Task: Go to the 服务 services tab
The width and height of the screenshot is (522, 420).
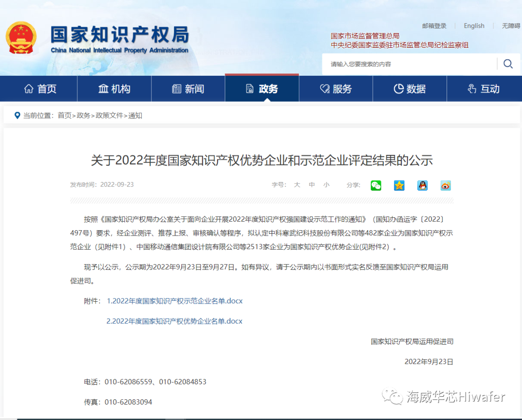Action: (x=336, y=89)
